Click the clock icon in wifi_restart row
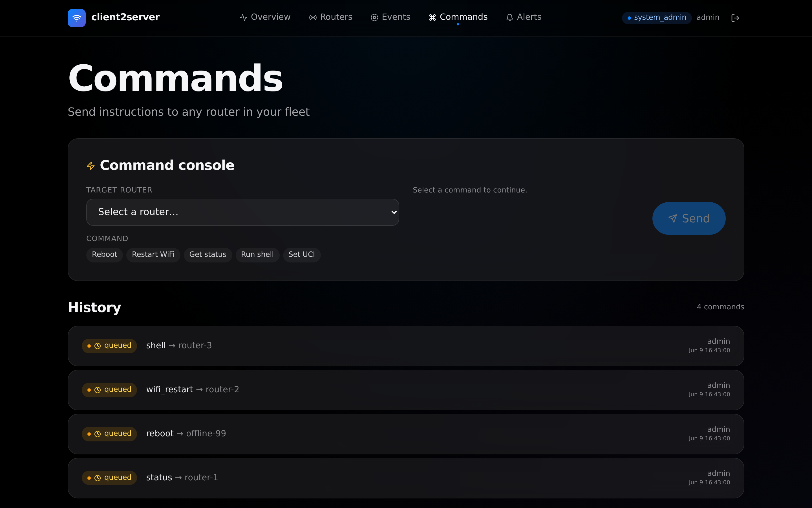The height and width of the screenshot is (508, 812). [98, 390]
